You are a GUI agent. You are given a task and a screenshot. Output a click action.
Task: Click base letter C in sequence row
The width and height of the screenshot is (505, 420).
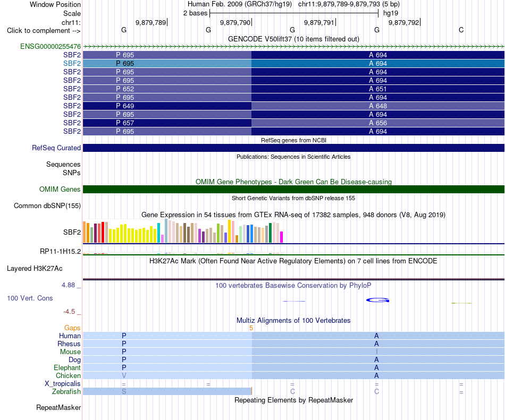pyautogui.click(x=461, y=30)
